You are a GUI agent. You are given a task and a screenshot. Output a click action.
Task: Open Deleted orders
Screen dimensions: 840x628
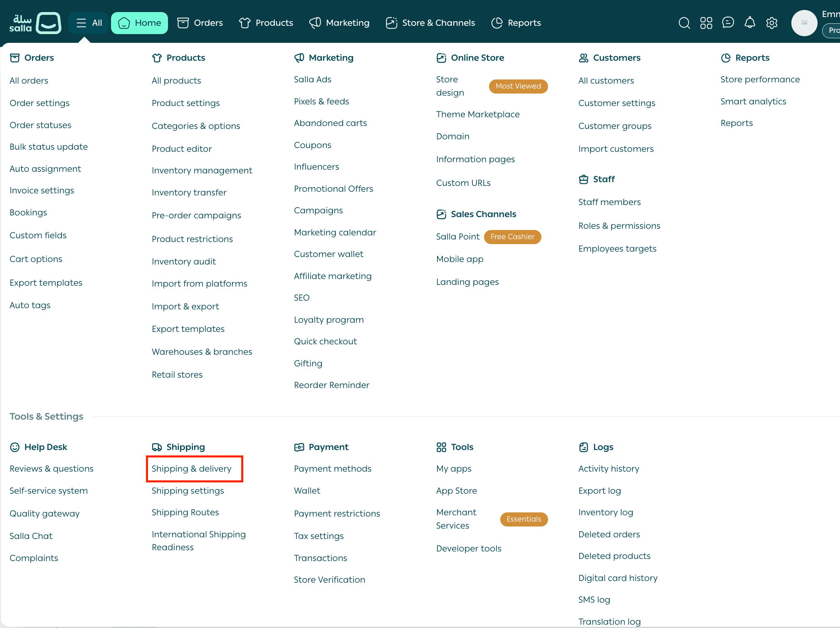coord(609,534)
